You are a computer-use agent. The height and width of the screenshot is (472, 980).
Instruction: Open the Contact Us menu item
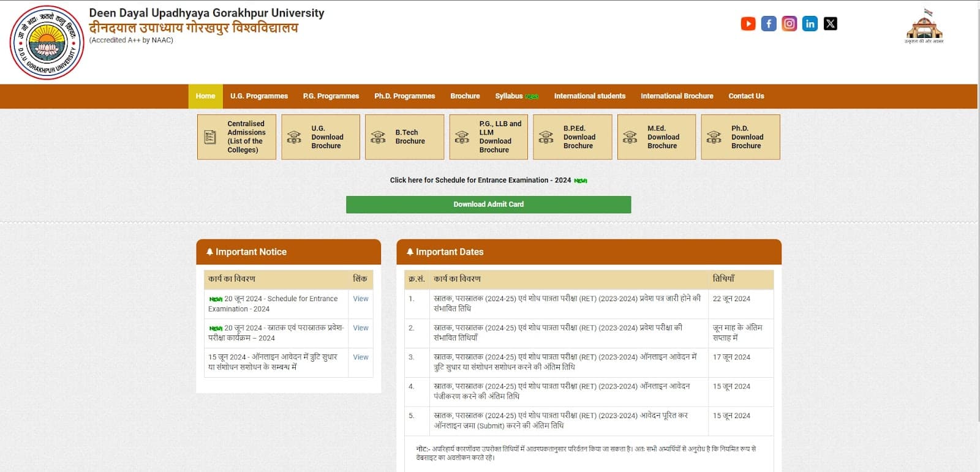[746, 96]
